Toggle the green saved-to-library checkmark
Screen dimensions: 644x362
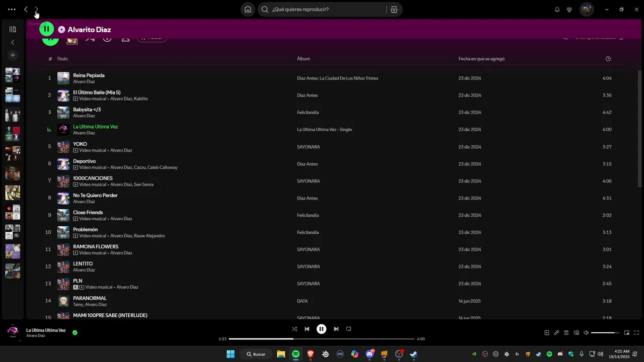75,332
